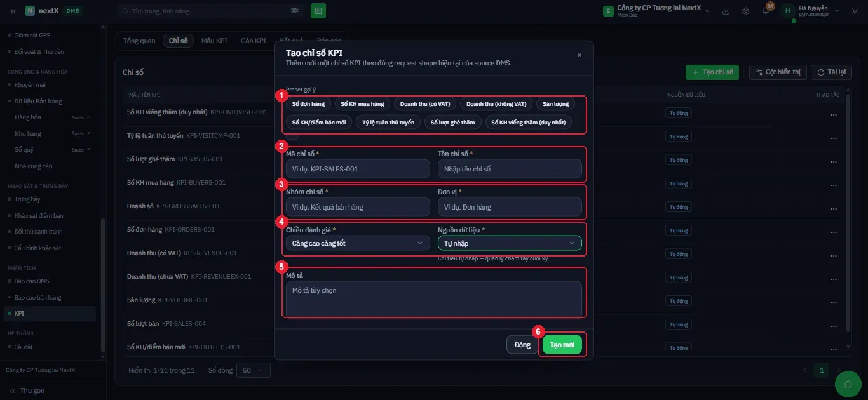
Task: Open Báo cáo DMS in the sidebar
Action: (32, 281)
